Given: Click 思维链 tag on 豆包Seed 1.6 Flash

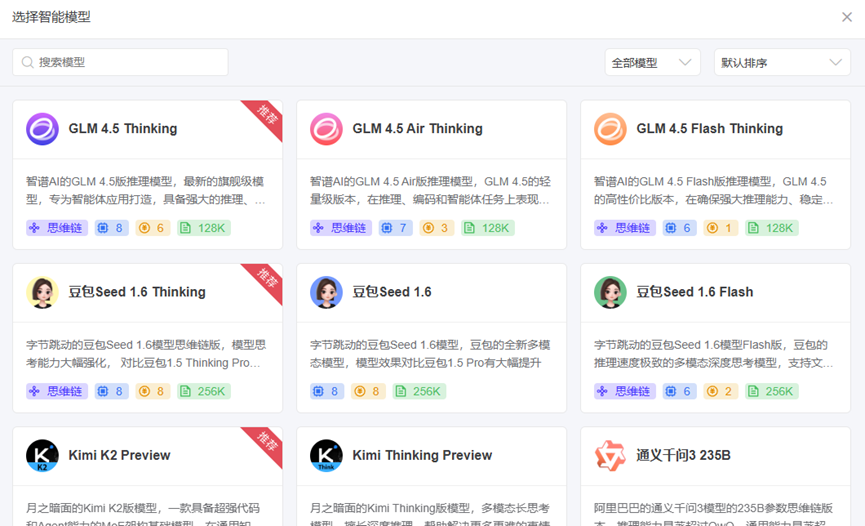Looking at the screenshot, I should pyautogui.click(x=624, y=391).
